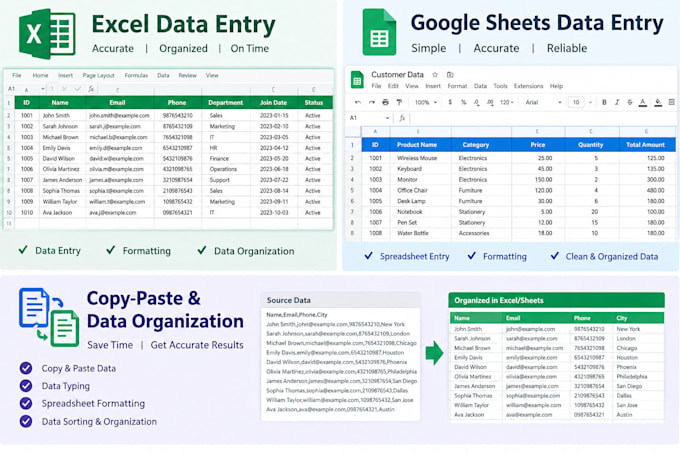Click the Customer Data document title
680x453 pixels.
coord(397,75)
